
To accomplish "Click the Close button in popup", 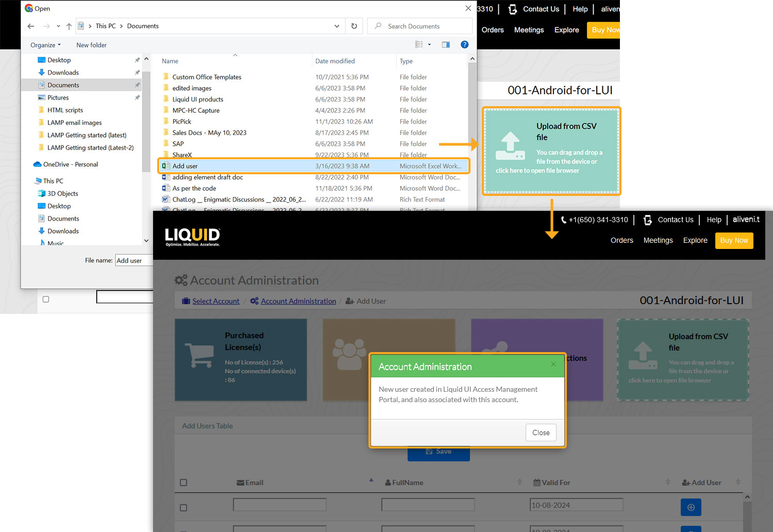I will pyautogui.click(x=541, y=433).
